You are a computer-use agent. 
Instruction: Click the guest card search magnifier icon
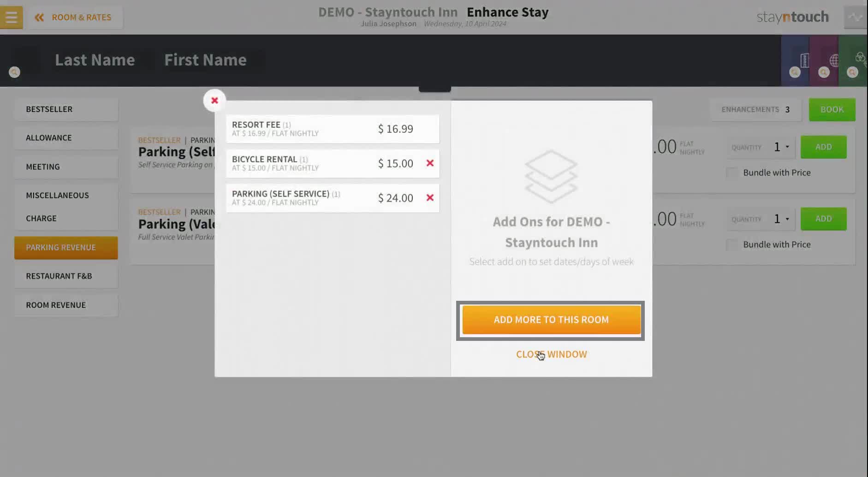click(x=14, y=72)
